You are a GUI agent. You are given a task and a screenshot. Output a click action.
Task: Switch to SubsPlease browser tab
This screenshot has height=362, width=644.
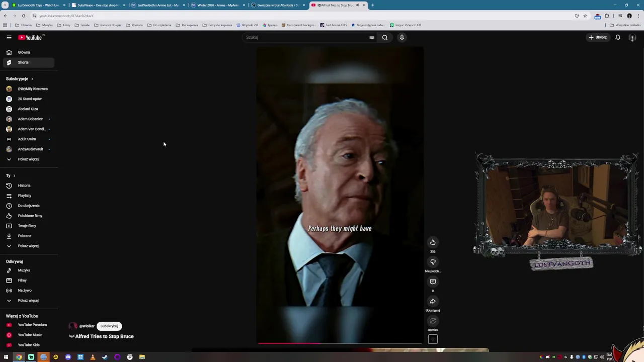tap(98, 5)
